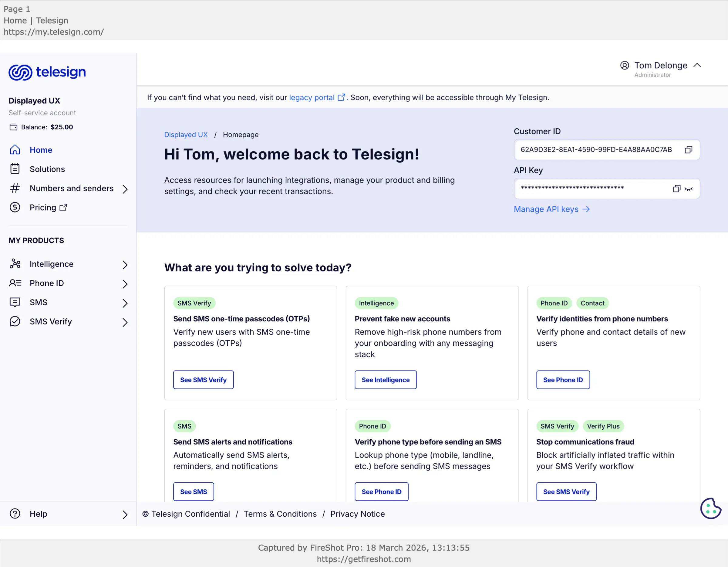Expand the Numbers and senders section
The width and height of the screenshot is (728, 567).
click(125, 189)
